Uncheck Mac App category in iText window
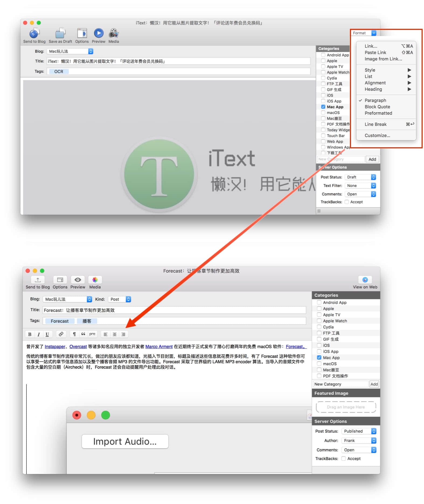 (x=323, y=107)
